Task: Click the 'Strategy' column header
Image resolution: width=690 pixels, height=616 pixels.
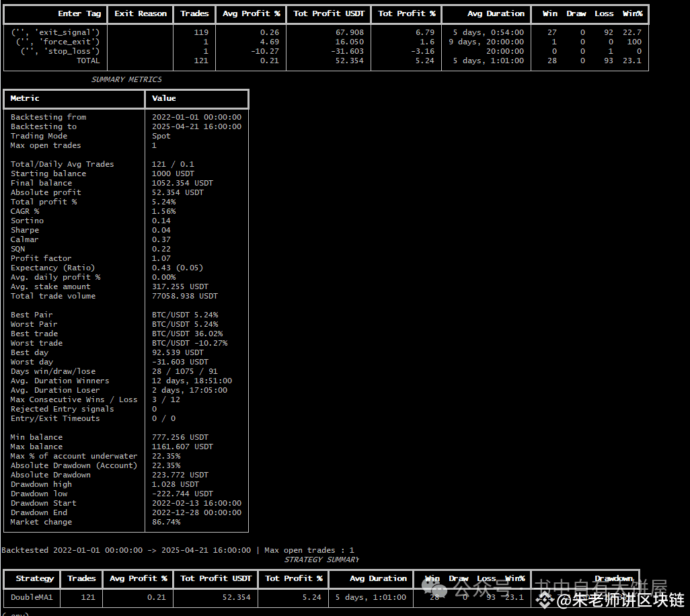Action: tap(34, 578)
